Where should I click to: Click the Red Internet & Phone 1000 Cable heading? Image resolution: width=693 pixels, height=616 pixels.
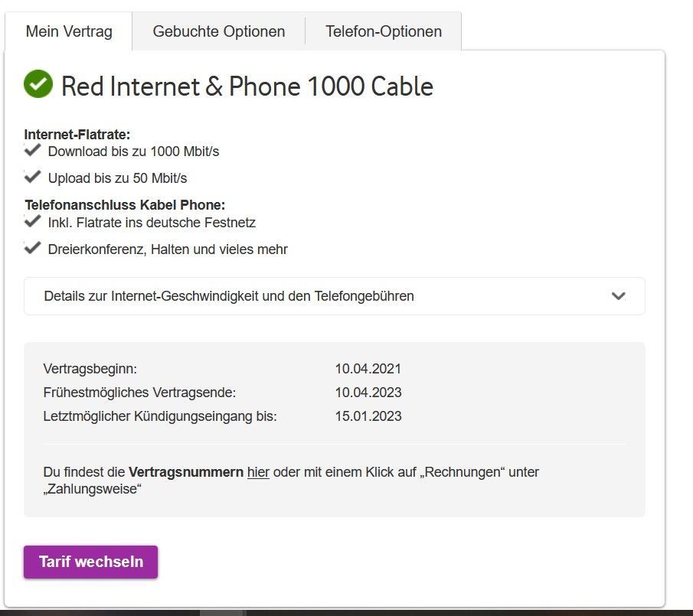coord(247,86)
